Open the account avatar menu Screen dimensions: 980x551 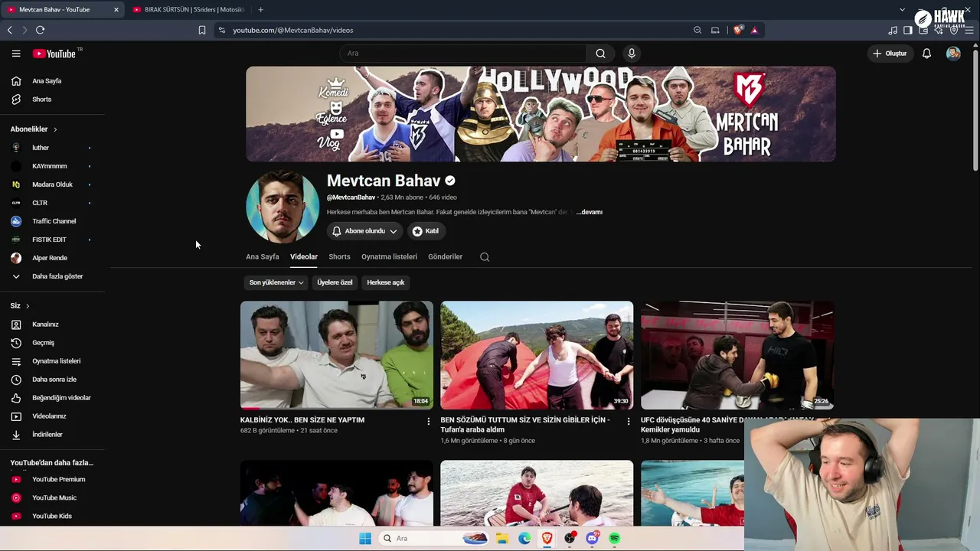(x=953, y=54)
